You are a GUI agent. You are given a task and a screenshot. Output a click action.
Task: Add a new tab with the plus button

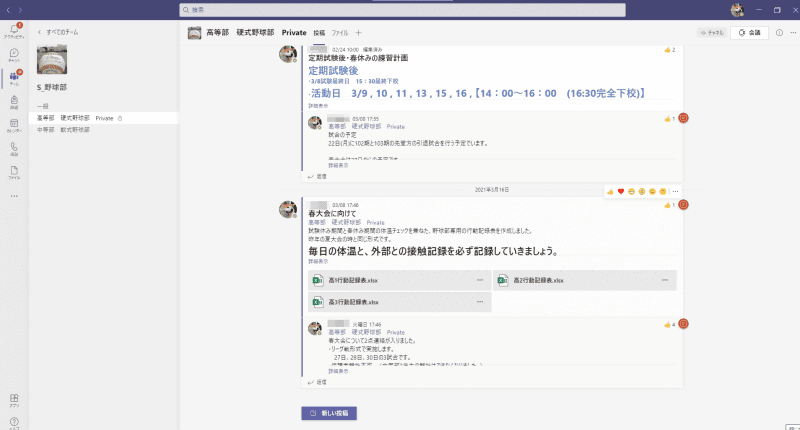pos(358,33)
